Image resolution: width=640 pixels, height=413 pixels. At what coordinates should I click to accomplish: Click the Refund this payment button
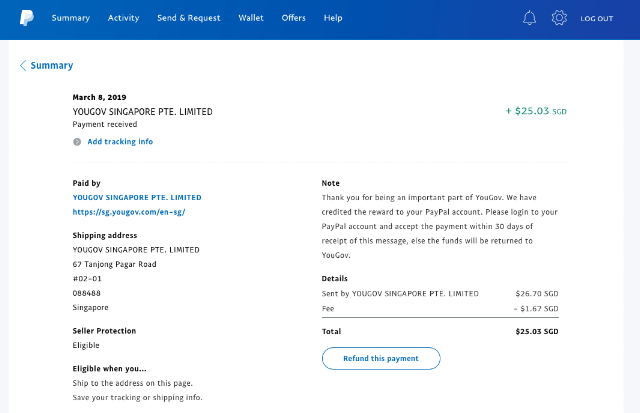[381, 358]
